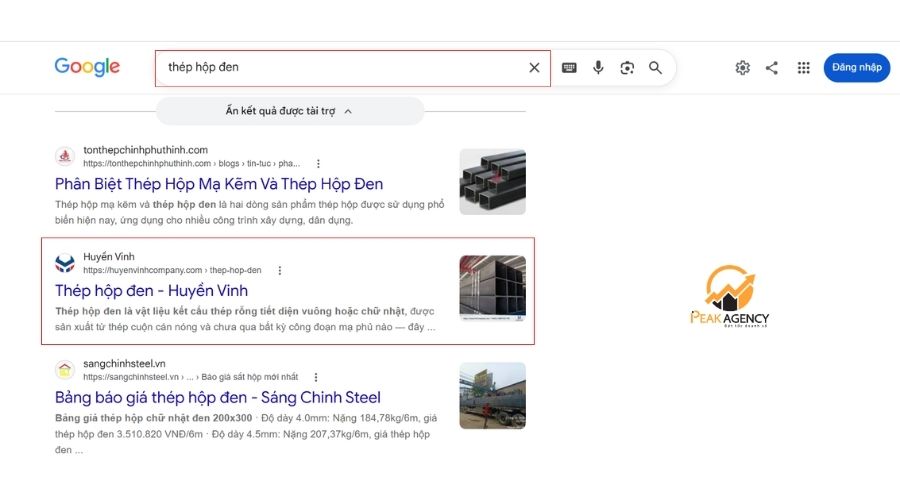The image size is (900, 500).
Task: Click the Huyền Vinh site name text
Action: 109,257
